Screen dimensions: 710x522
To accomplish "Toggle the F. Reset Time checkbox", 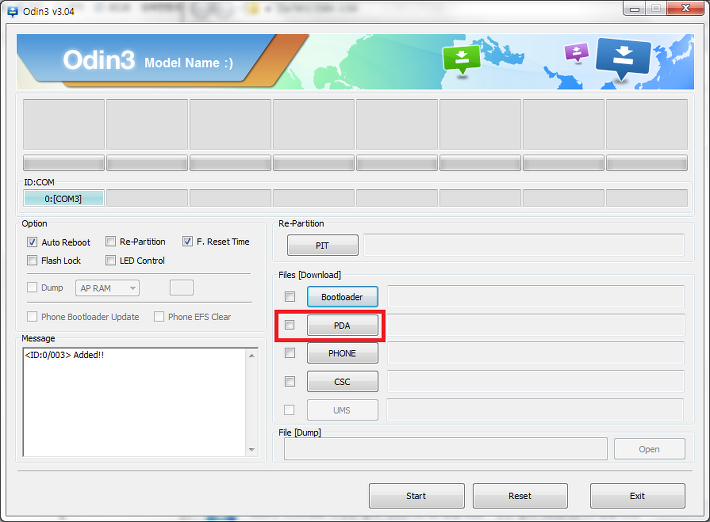I will point(187,242).
